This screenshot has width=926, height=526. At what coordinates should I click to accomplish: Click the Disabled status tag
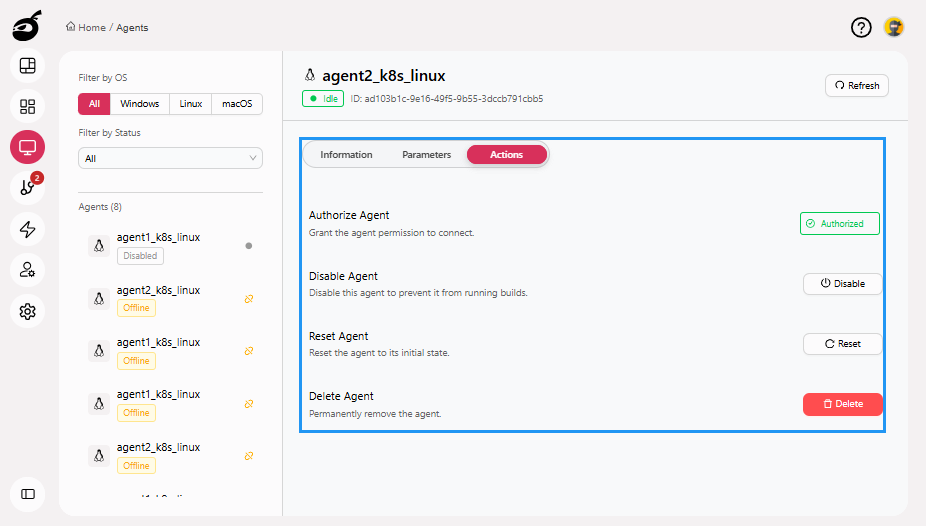140,256
